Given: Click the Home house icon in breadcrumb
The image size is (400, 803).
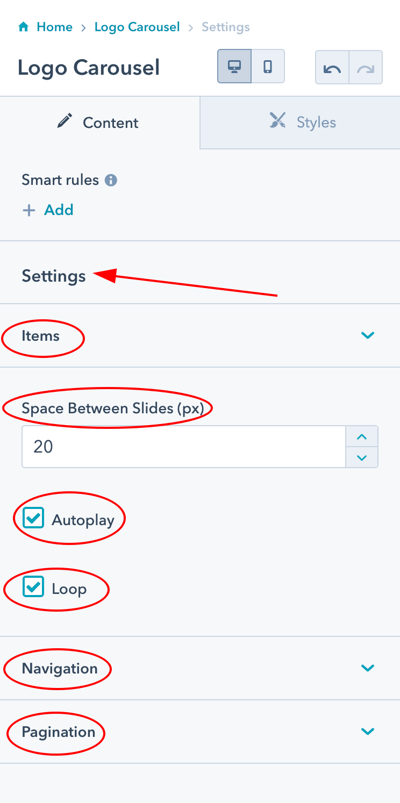Looking at the screenshot, I should click(x=23, y=27).
